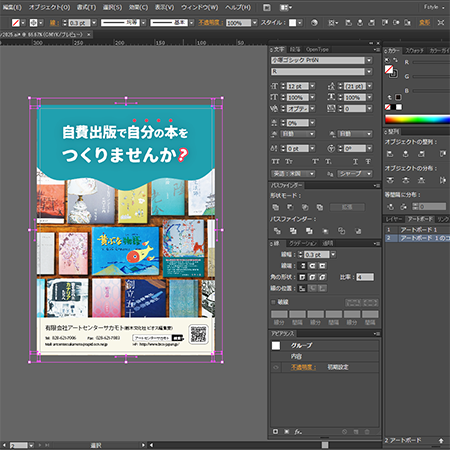Distribute objects by bottom edges
This screenshot has height=450, width=450.
pos(421,180)
